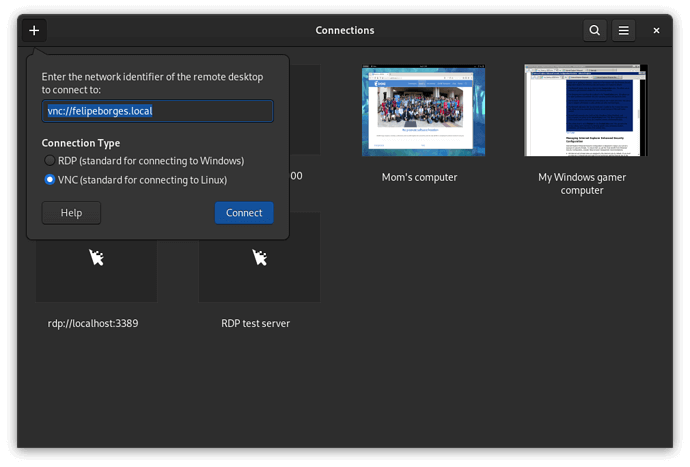
Task: Select the VNC connection type radio button
Action: (x=50, y=180)
